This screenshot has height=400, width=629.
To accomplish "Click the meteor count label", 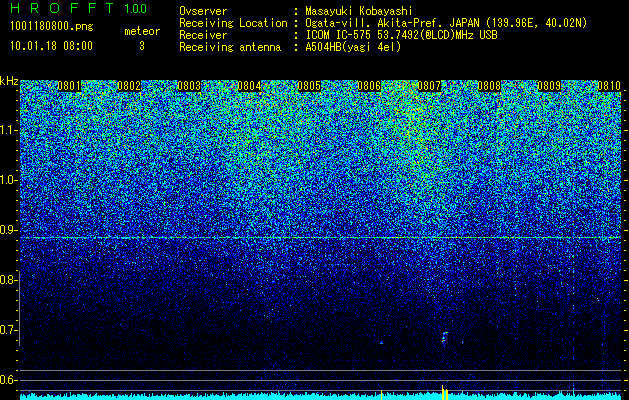I will point(142,31).
